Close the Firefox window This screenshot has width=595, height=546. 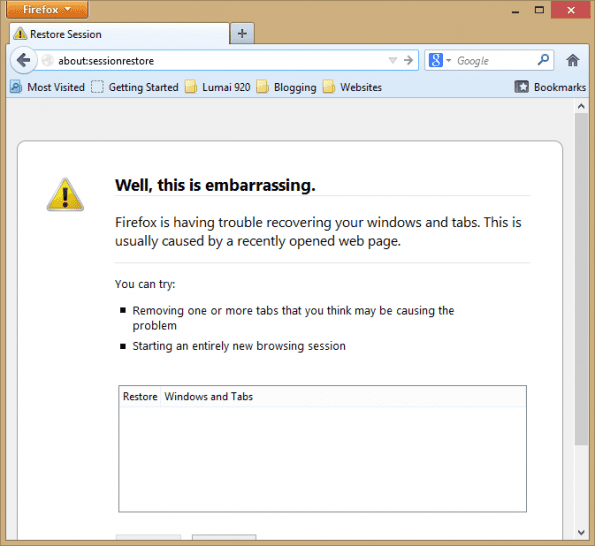571,10
